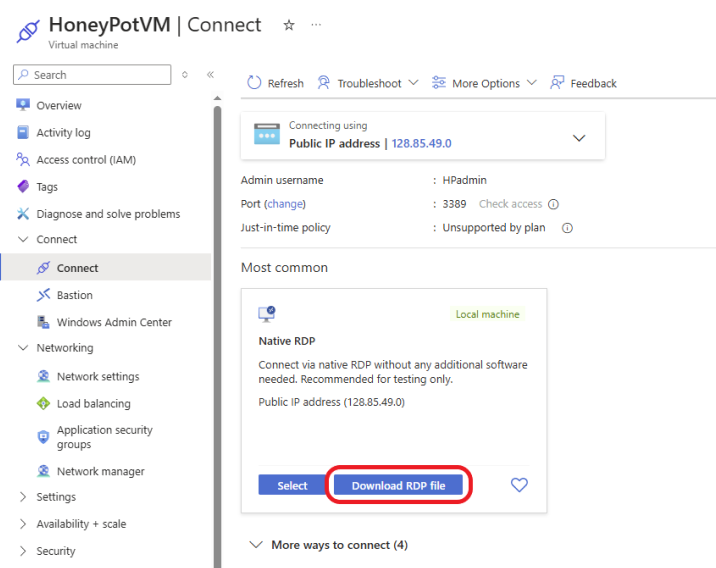716x568 pixels.
Task: Focus the sidebar Search input field
Action: point(92,74)
